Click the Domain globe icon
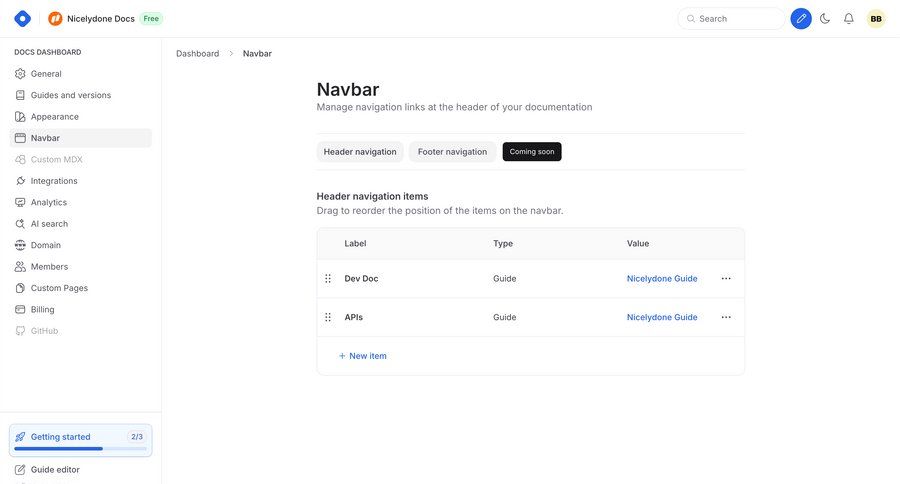This screenshot has width=900, height=484. click(x=20, y=245)
